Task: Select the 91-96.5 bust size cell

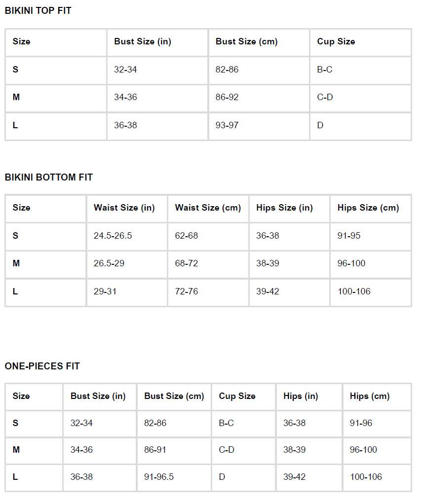Action: (159, 477)
